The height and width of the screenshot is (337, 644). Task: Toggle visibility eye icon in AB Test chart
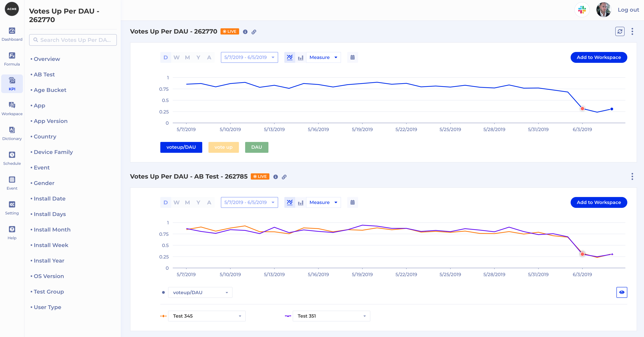(x=621, y=292)
